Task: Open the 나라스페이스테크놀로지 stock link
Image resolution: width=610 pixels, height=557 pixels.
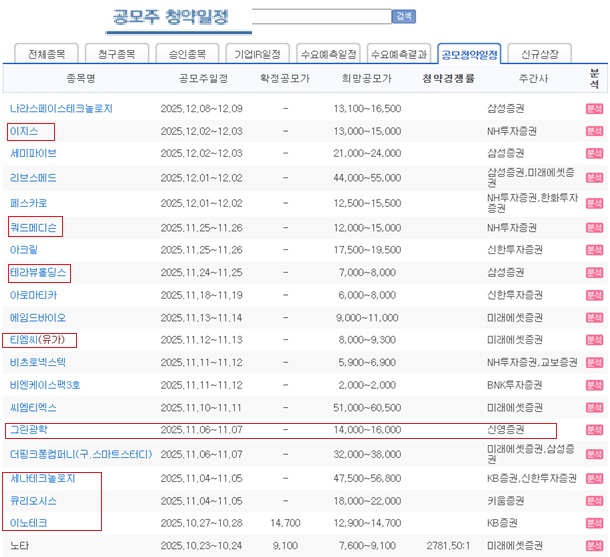Action: [61, 109]
